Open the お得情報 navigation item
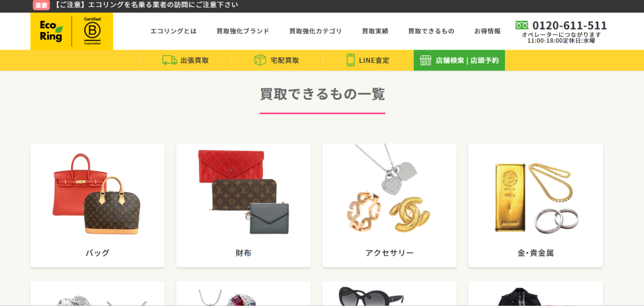644x306 pixels. click(487, 31)
